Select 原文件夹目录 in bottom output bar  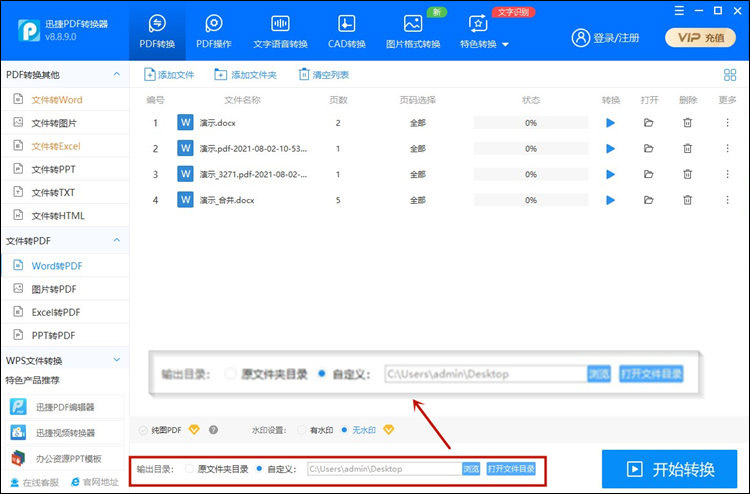coord(189,469)
